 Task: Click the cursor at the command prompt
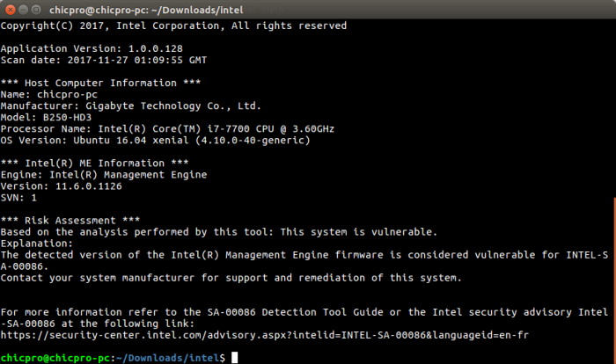click(x=235, y=358)
